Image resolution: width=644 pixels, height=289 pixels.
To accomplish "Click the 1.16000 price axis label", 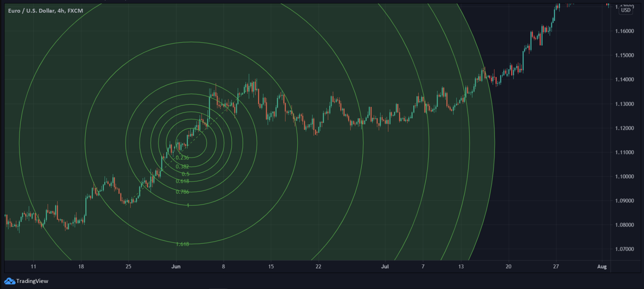I will tap(624, 31).
